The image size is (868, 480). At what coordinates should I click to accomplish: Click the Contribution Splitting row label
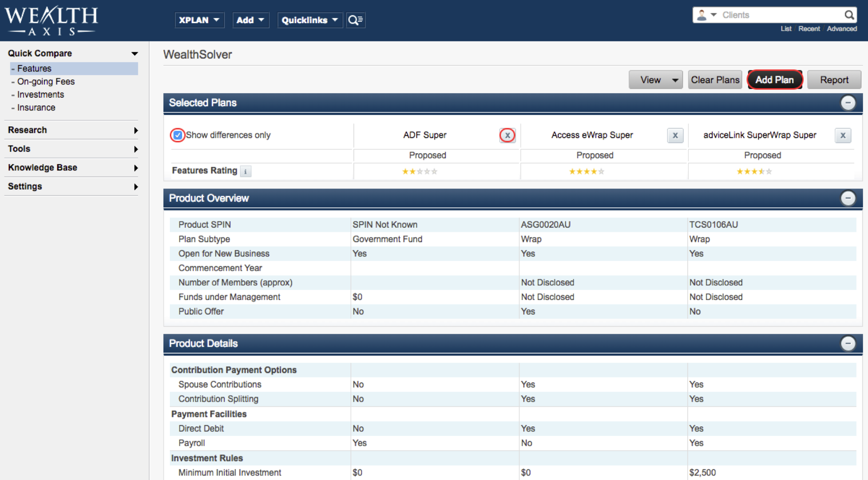(x=218, y=399)
